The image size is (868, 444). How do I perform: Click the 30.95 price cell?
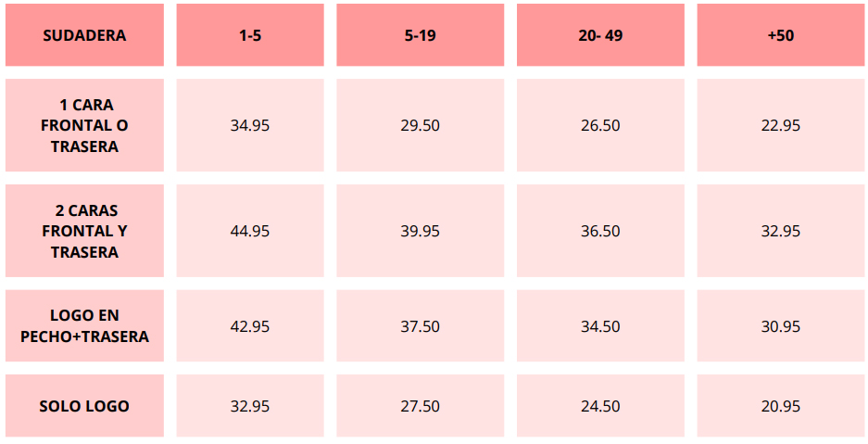(781, 326)
